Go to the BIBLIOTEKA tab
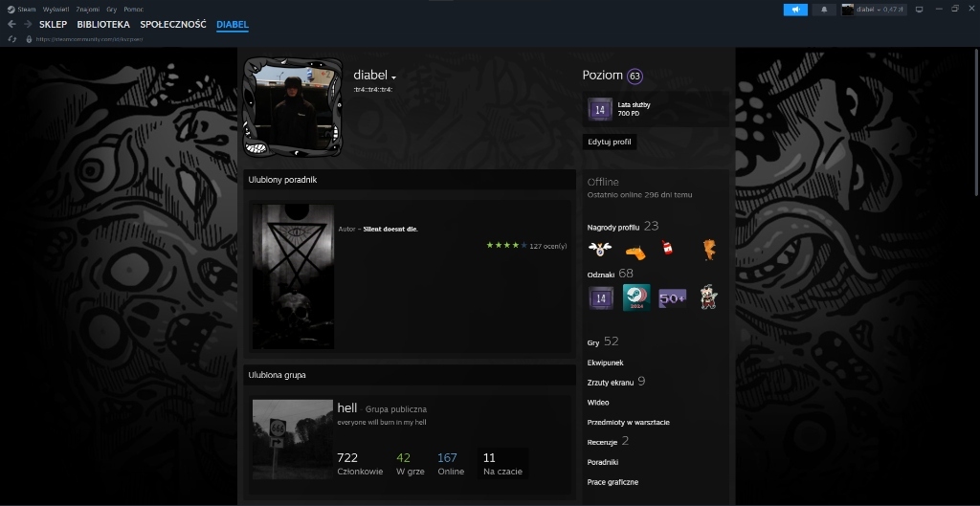Viewport: 980px width, 506px height. point(103,24)
